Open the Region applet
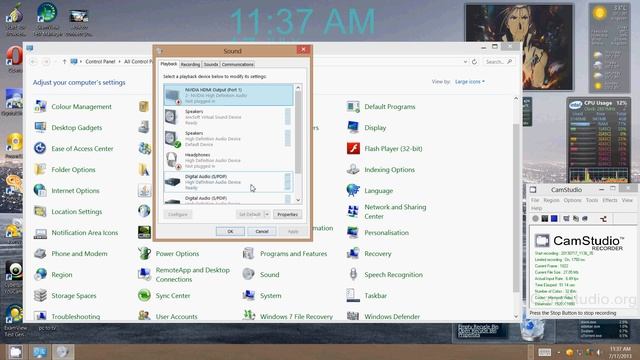The height and width of the screenshot is (360, 640). coord(53,275)
